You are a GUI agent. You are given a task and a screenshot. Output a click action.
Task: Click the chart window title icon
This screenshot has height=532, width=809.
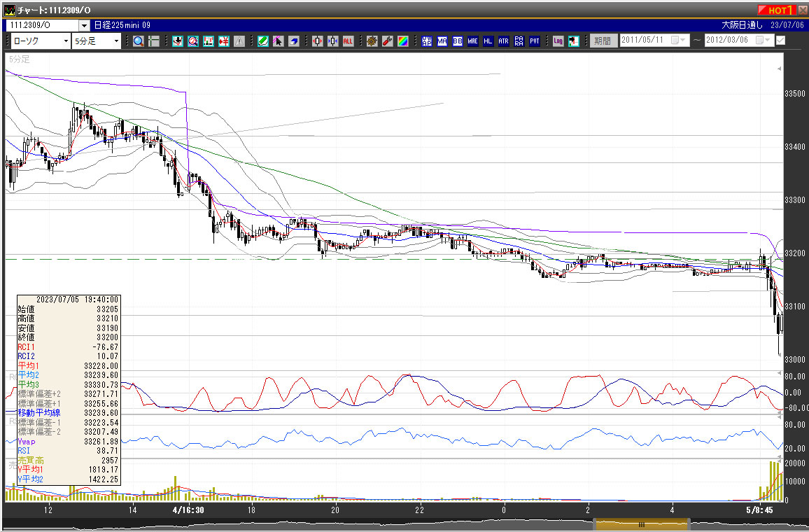coord(9,10)
